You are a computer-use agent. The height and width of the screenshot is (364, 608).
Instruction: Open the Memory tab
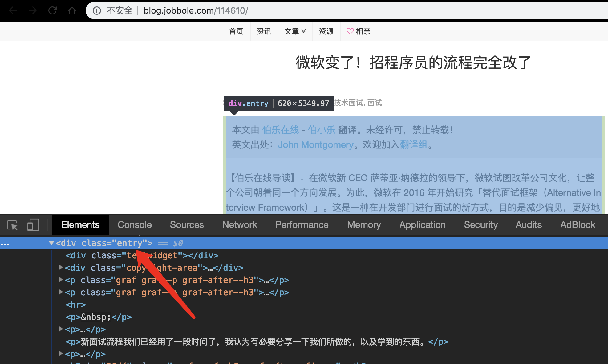(364, 225)
